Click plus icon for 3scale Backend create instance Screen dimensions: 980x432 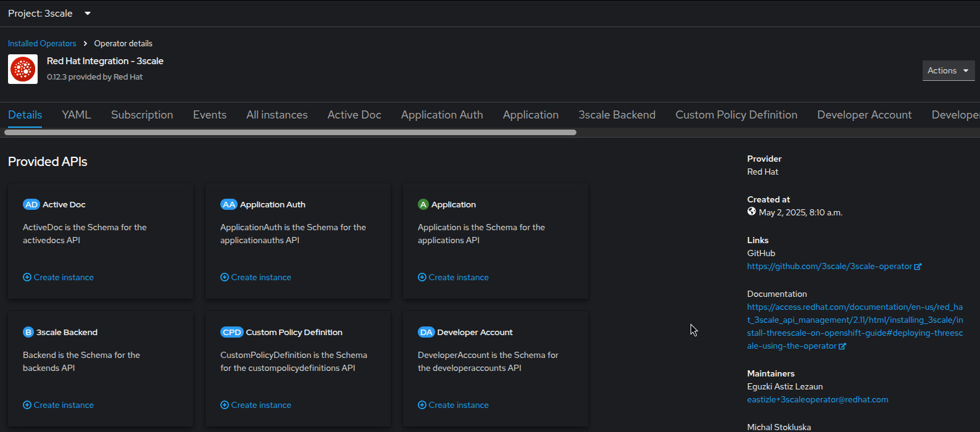27,405
